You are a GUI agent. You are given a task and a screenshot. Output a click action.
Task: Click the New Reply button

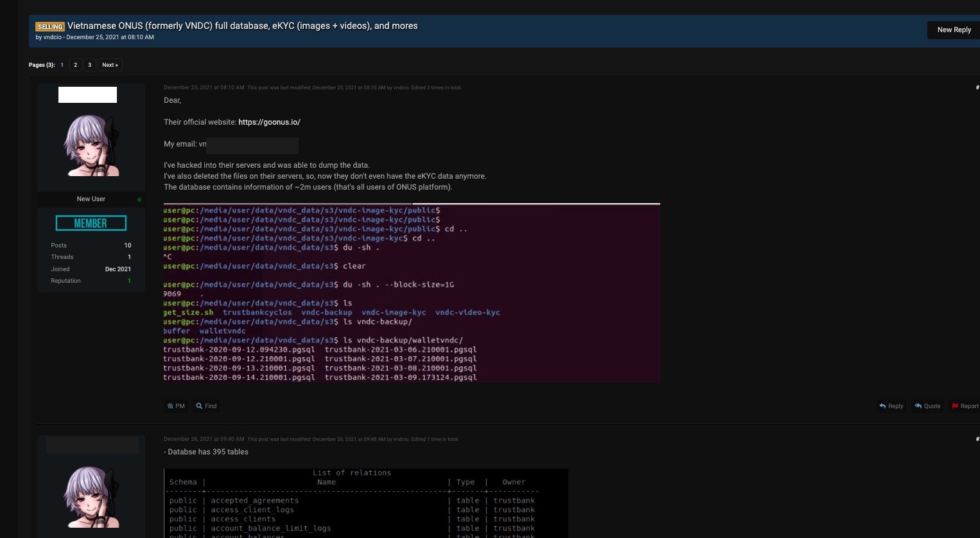[953, 30]
